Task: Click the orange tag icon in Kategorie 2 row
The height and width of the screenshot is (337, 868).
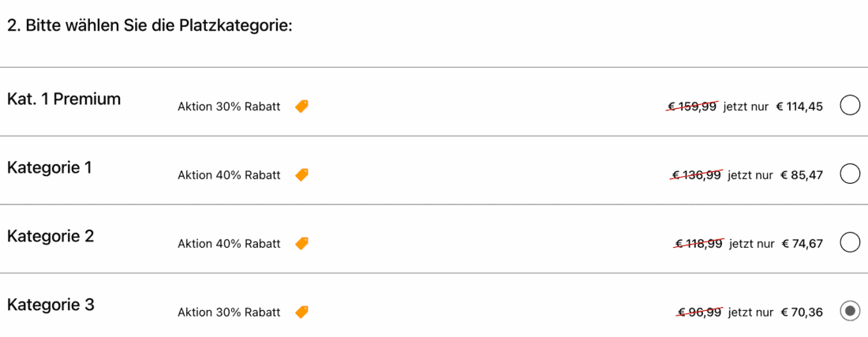Action: (301, 244)
